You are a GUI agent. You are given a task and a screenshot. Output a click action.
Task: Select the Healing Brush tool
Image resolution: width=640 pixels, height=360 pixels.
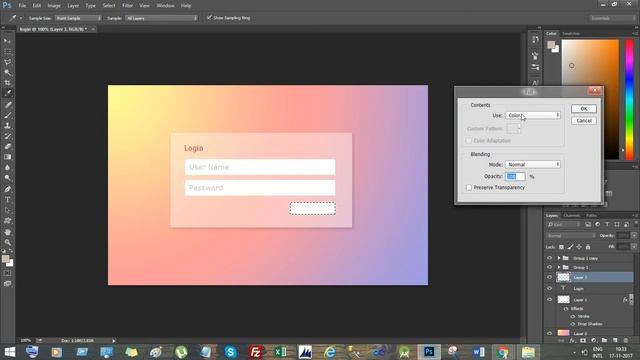click(x=7, y=105)
